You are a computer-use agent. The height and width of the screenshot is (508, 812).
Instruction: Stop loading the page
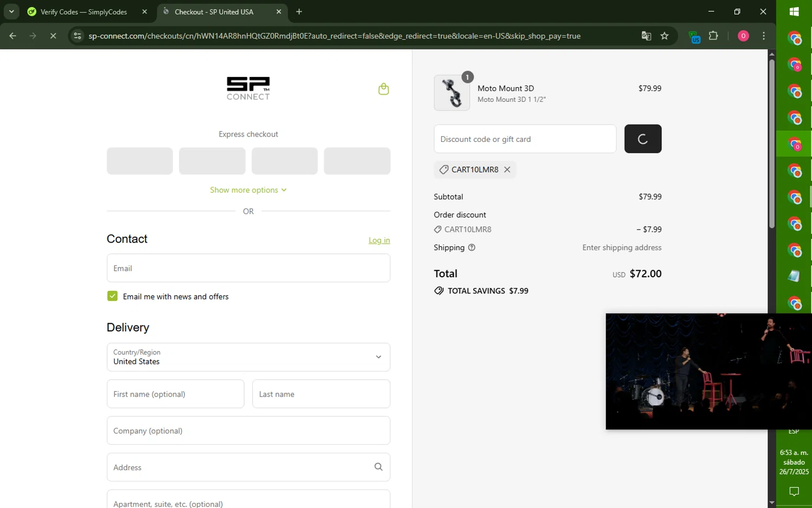click(x=53, y=36)
